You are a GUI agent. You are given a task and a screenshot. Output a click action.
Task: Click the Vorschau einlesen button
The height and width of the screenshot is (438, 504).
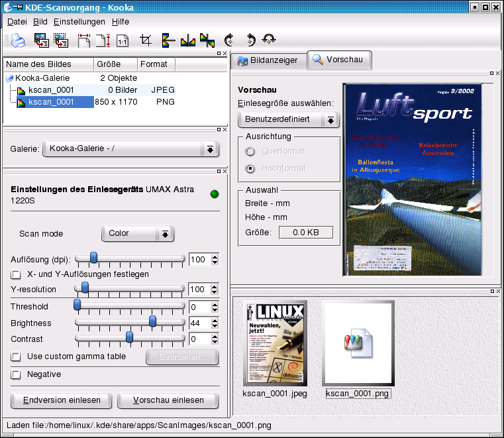coord(168,400)
